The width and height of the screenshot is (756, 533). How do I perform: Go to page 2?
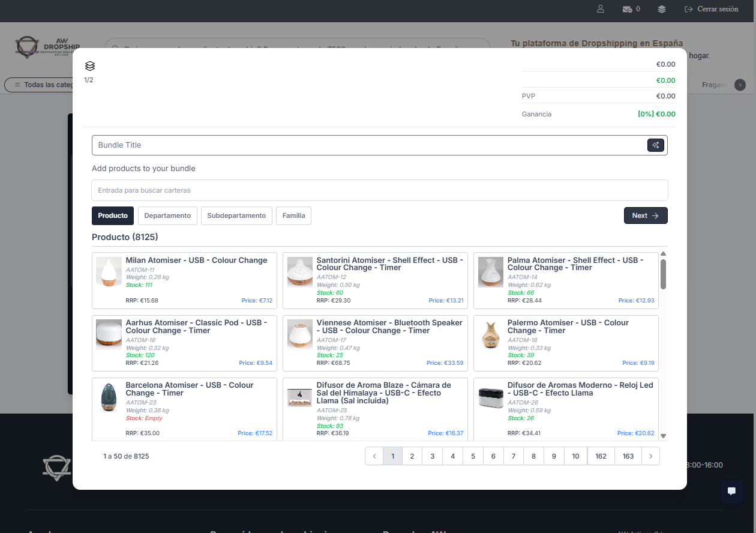coord(412,456)
